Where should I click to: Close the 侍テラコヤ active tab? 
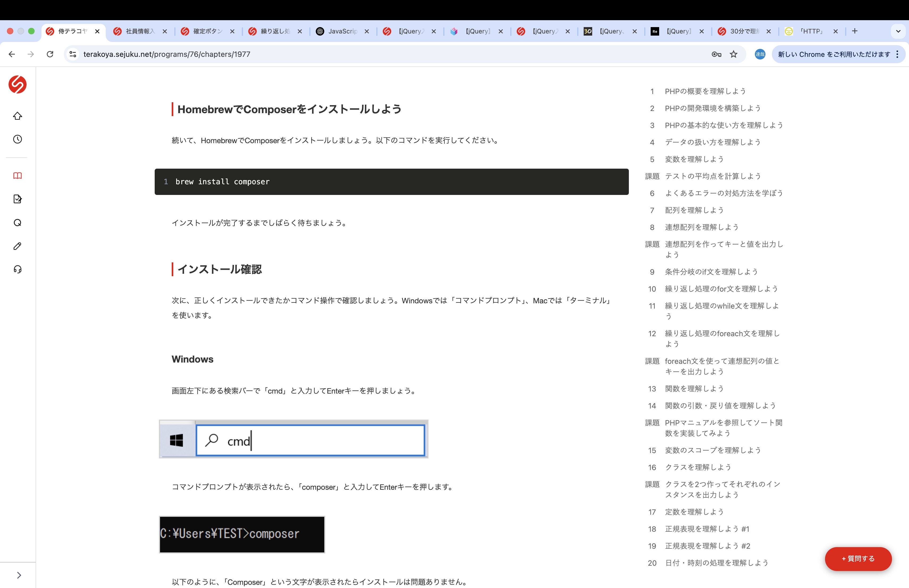coord(97,31)
